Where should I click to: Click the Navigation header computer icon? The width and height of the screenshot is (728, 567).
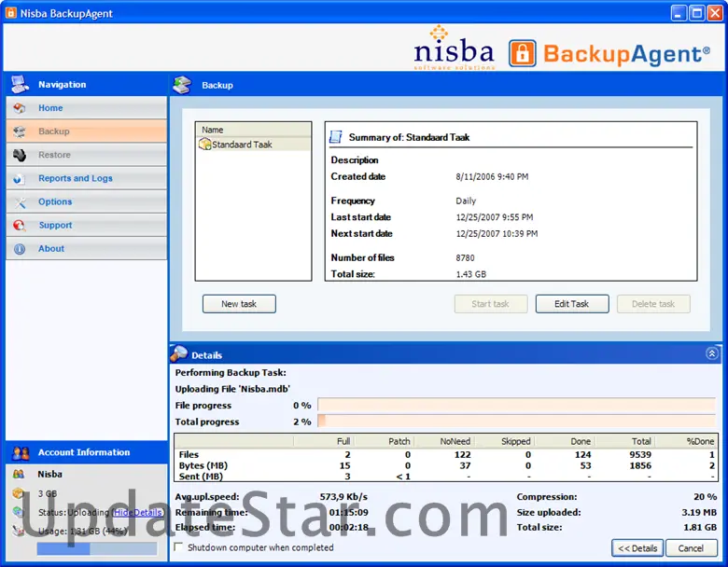pyautogui.click(x=21, y=84)
